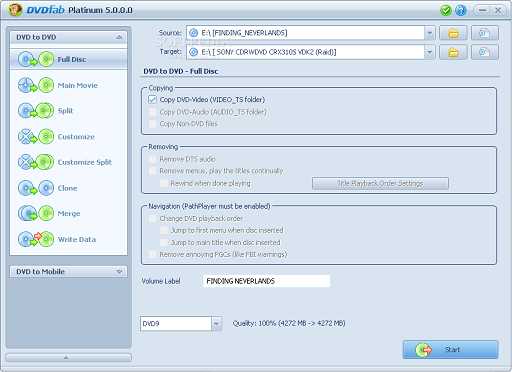Open the Target drive dropdown
The width and height of the screenshot is (512, 372).
tap(429, 52)
